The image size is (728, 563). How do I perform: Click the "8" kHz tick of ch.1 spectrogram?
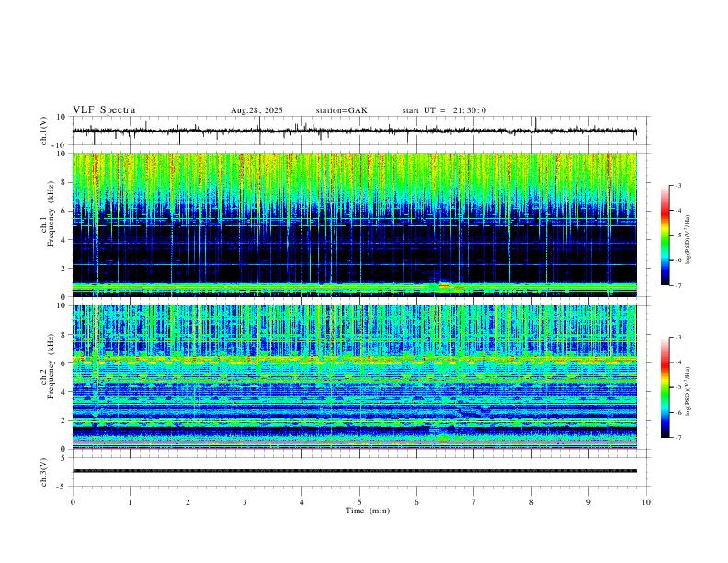click(x=64, y=182)
